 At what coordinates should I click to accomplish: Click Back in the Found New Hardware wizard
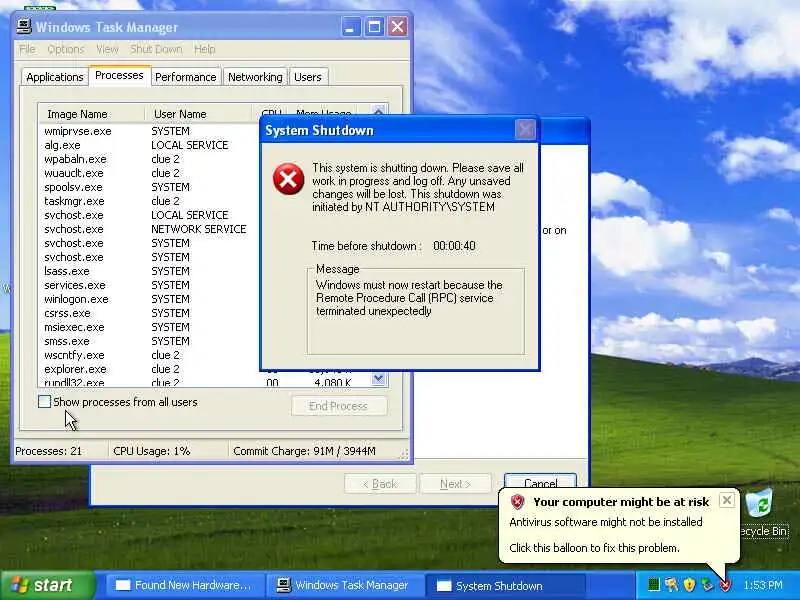click(x=380, y=484)
